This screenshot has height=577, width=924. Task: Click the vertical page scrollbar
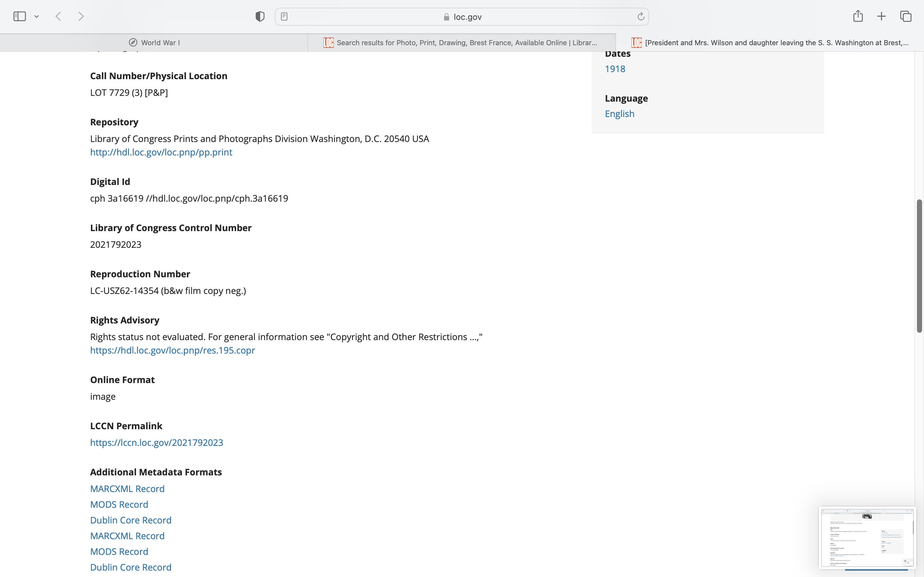[920, 266]
